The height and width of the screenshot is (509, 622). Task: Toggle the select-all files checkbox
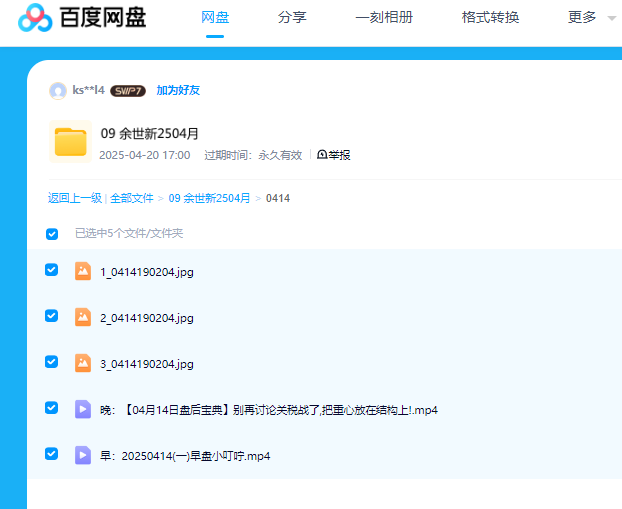click(52, 234)
